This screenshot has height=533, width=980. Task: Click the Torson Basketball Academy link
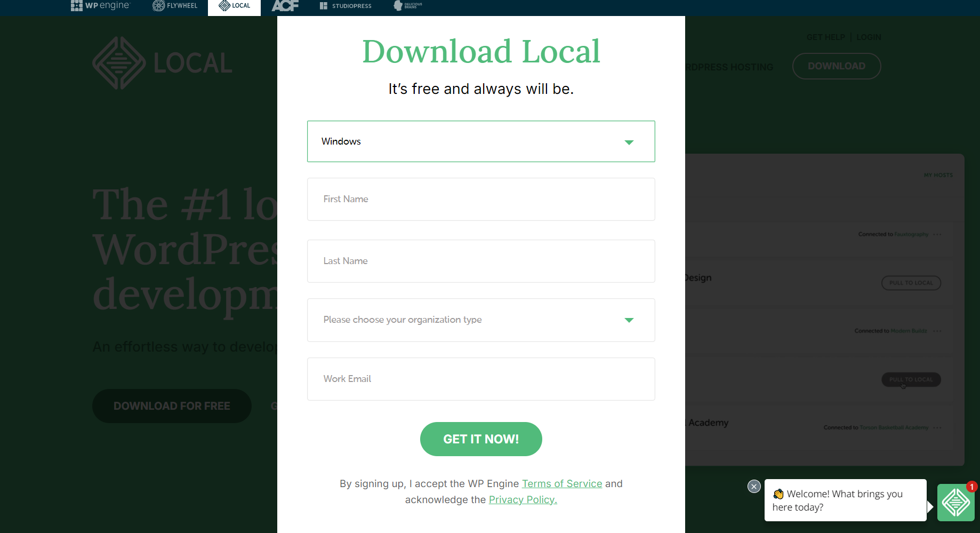[x=894, y=427]
